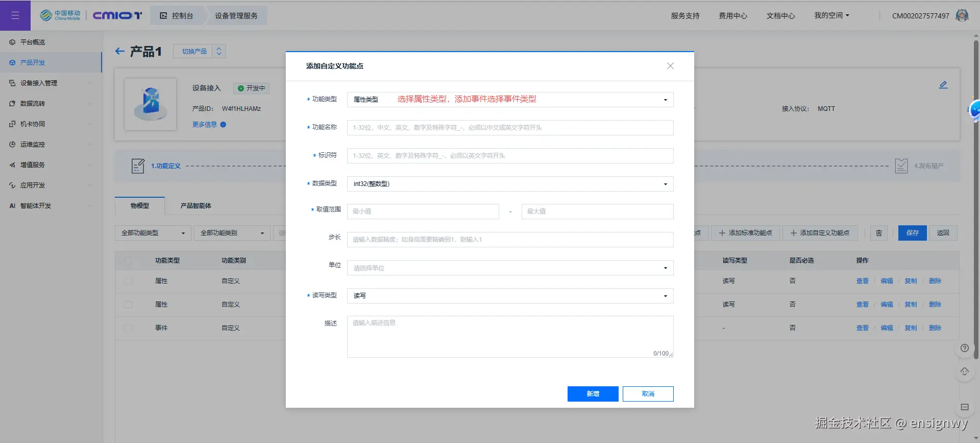Viewport: 980px width, 443px height.
Task: Click the trash delete icon in toolbar
Action: click(x=879, y=233)
